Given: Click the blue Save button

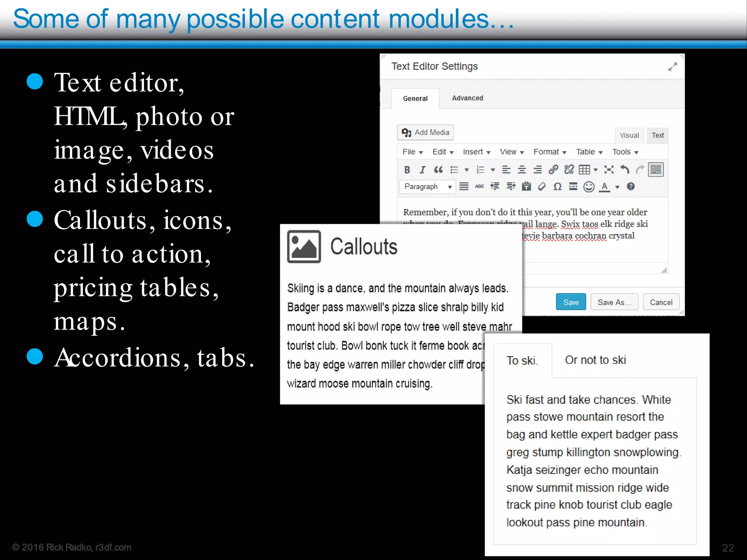Looking at the screenshot, I should 571,302.
